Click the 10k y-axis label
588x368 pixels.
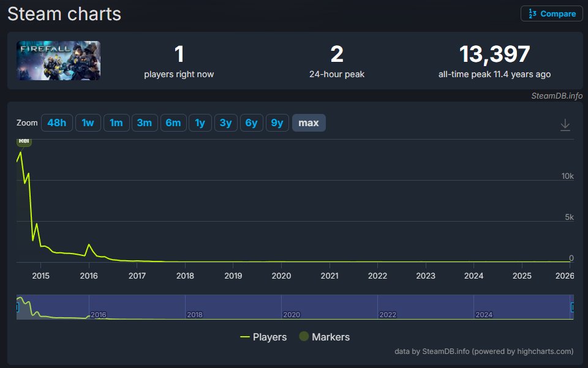(567, 176)
